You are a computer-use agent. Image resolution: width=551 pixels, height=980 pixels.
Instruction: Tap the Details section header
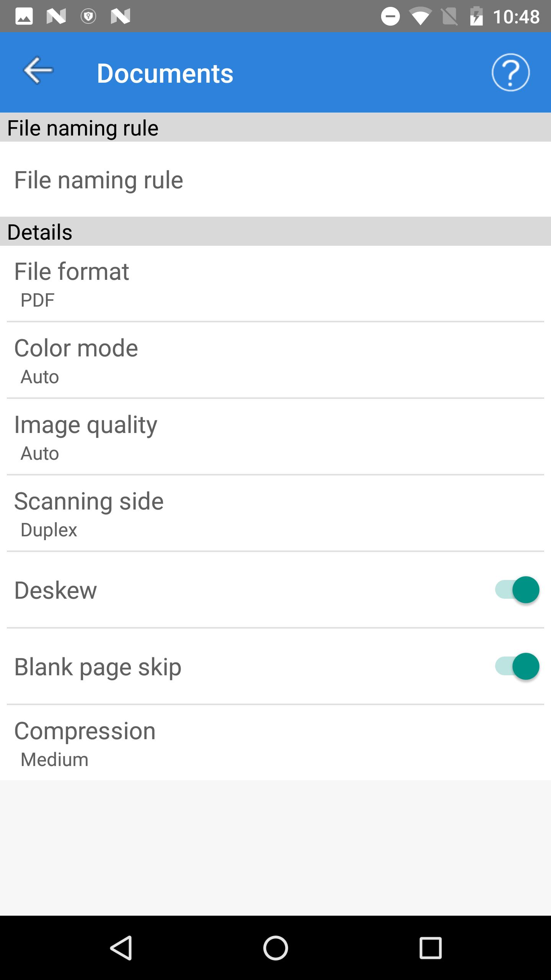point(40,232)
